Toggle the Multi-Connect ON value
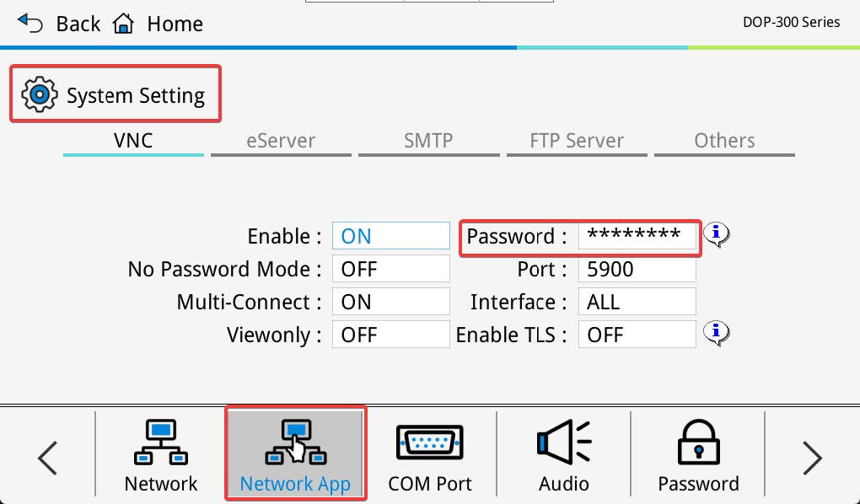This screenshot has height=504, width=860. click(x=390, y=302)
